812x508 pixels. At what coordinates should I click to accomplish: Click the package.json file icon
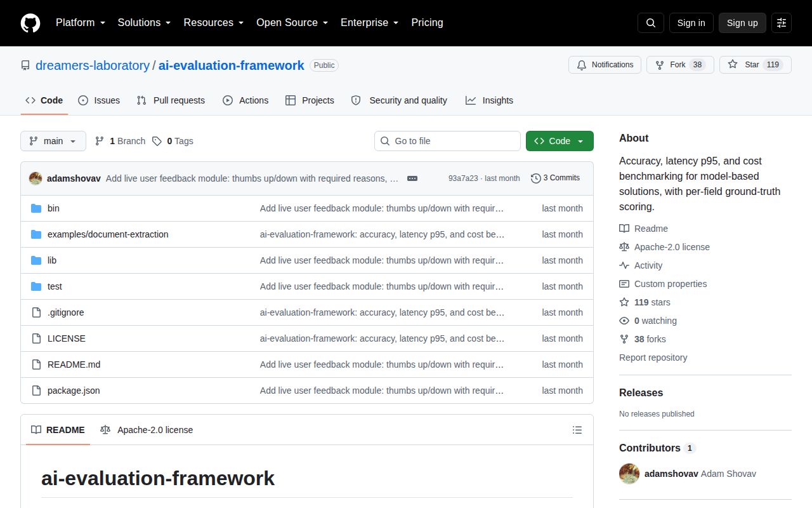36,391
